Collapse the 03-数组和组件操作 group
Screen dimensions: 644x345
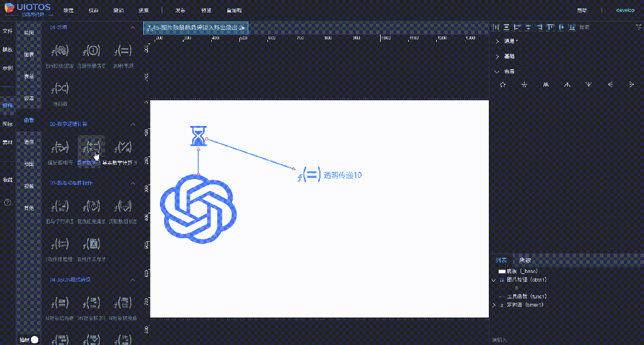(133, 183)
